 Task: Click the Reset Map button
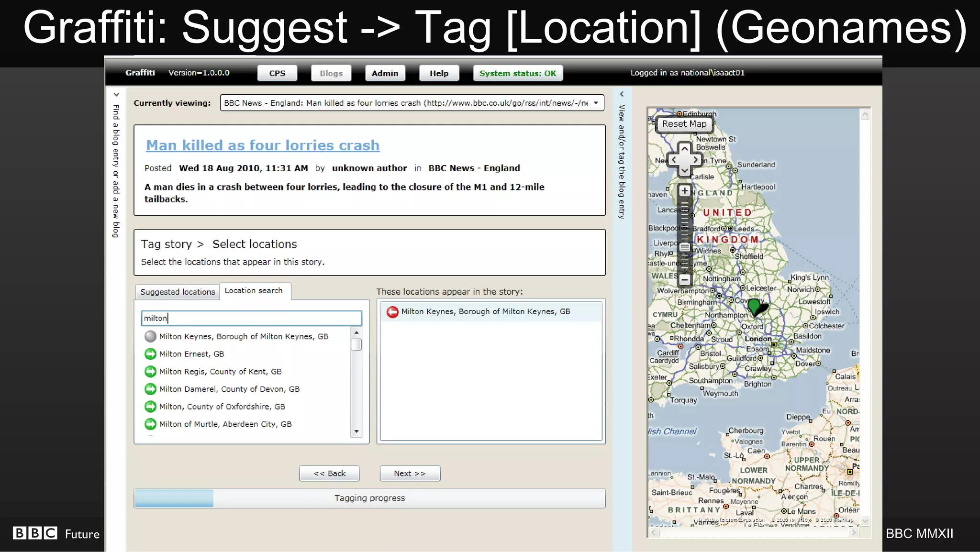tap(684, 124)
